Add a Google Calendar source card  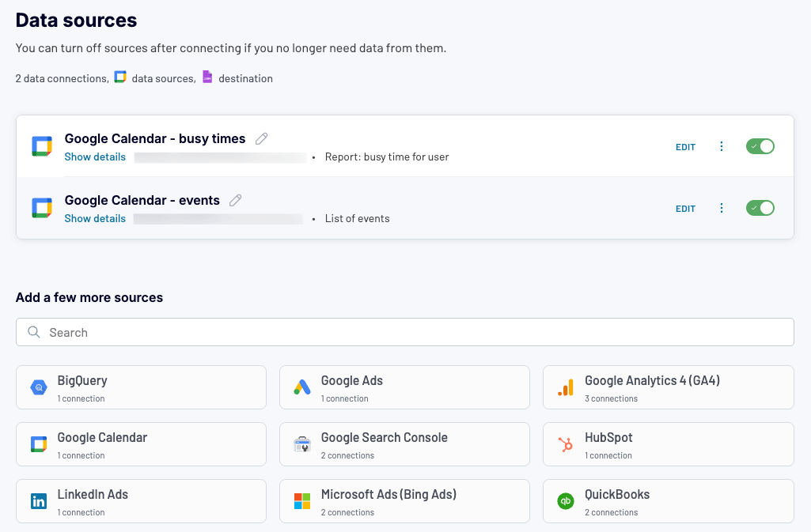click(x=141, y=444)
